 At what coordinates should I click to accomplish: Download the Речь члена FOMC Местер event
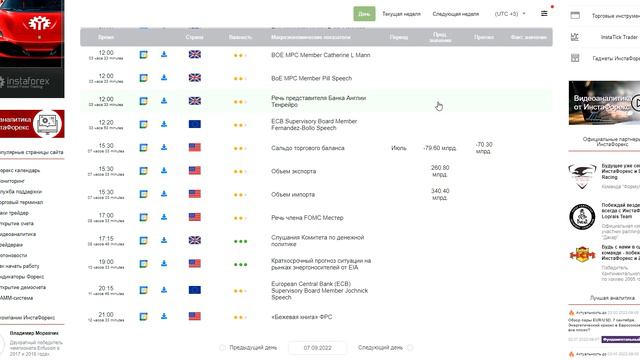[164, 217]
